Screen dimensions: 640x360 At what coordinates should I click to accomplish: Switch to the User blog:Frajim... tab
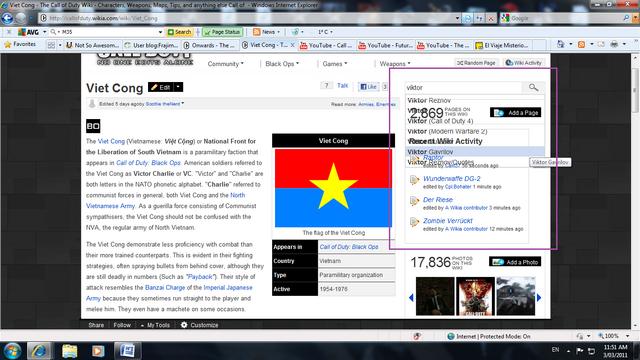(x=151, y=45)
